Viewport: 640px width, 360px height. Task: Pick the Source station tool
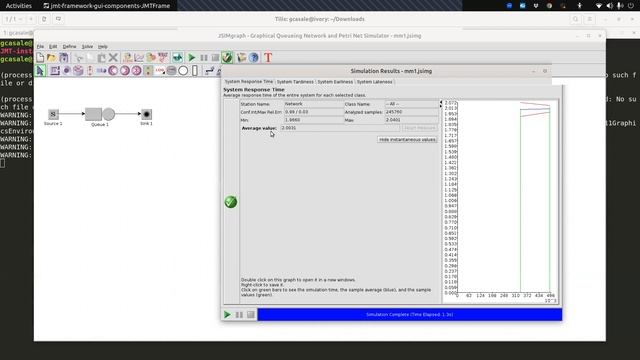coord(55,71)
